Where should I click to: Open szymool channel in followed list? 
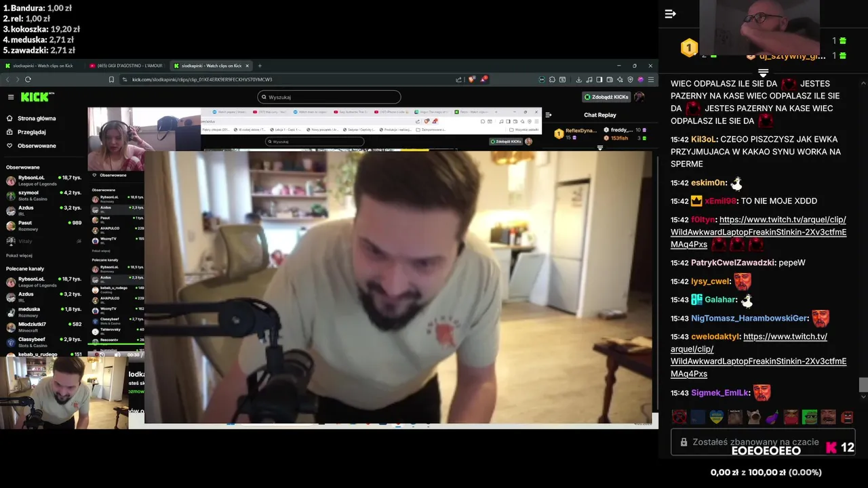coord(43,195)
